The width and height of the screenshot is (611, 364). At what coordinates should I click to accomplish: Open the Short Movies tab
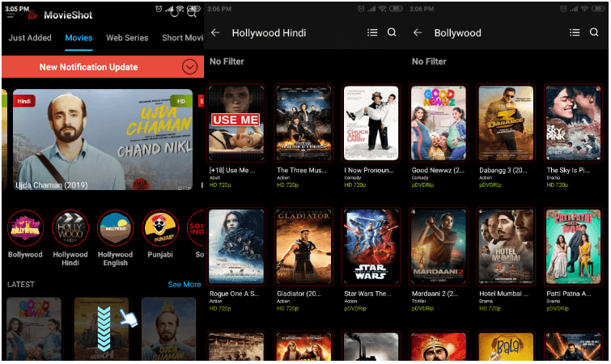pos(182,38)
